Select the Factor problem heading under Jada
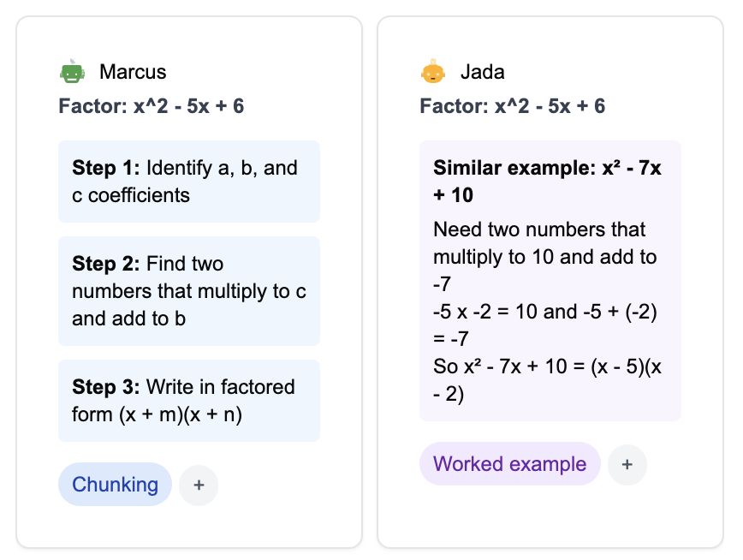The height and width of the screenshot is (560, 743). tap(513, 106)
